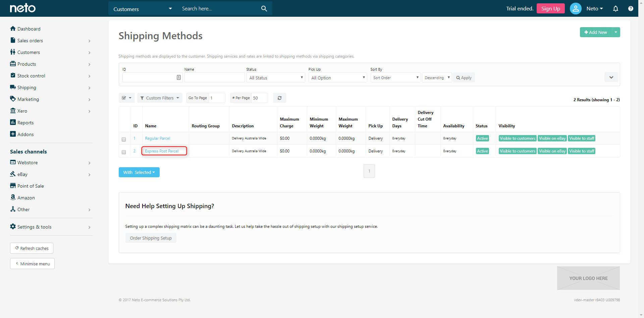Click the Other network icon
Image resolution: width=644 pixels, height=318 pixels.
(13, 209)
